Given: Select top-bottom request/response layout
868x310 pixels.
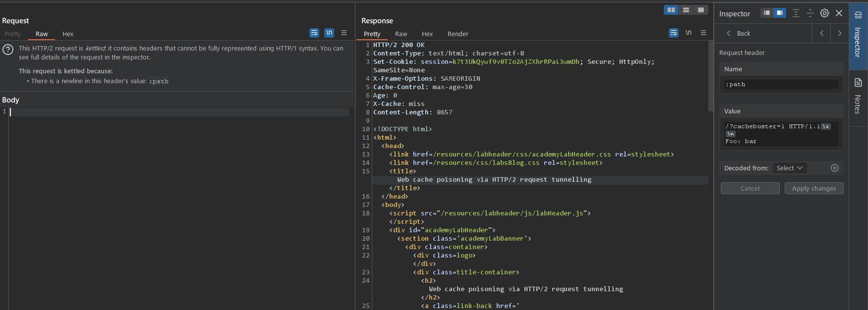Looking at the screenshot, I should [x=686, y=10].
